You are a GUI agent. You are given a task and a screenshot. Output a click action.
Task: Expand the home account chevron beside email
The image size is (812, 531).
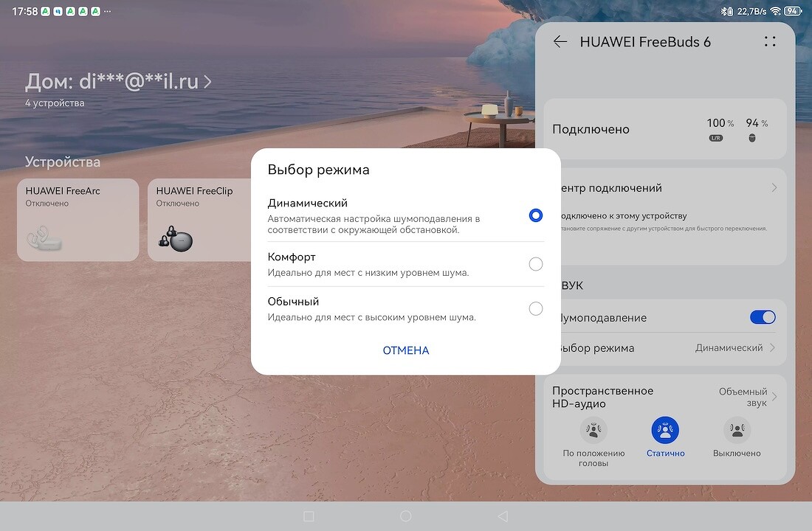(x=207, y=82)
